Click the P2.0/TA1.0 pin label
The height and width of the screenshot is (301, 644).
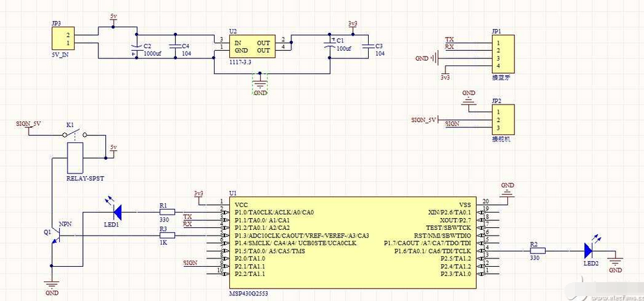coord(250,258)
